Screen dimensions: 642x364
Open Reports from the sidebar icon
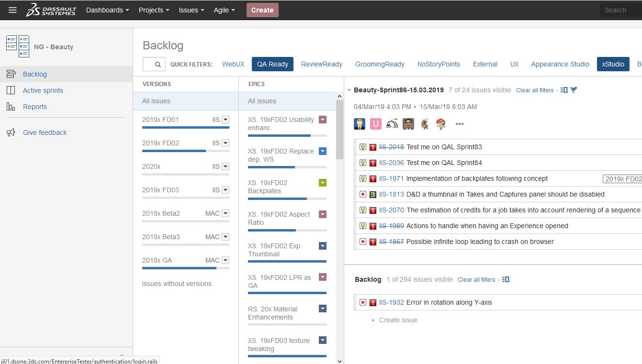coord(11,106)
